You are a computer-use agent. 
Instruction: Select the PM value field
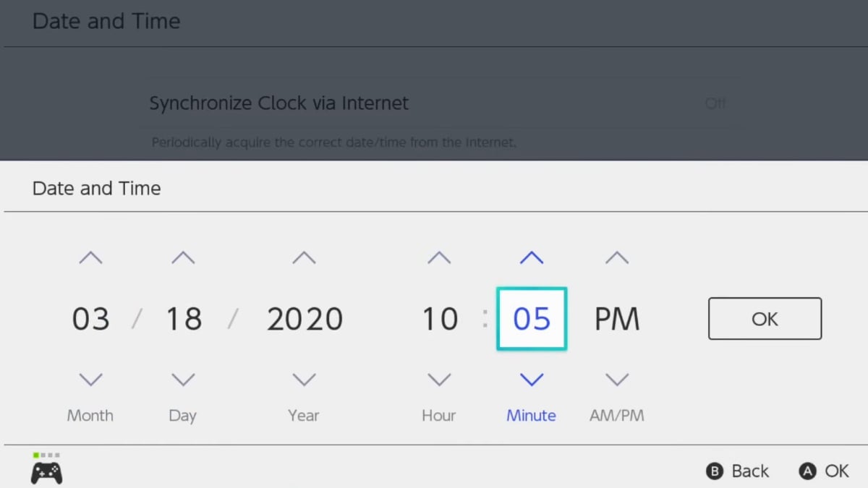coord(617,319)
